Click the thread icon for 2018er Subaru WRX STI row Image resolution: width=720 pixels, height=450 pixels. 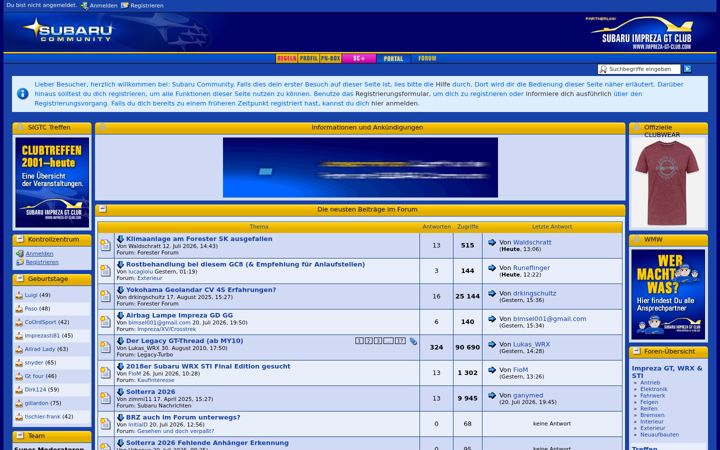coord(106,373)
